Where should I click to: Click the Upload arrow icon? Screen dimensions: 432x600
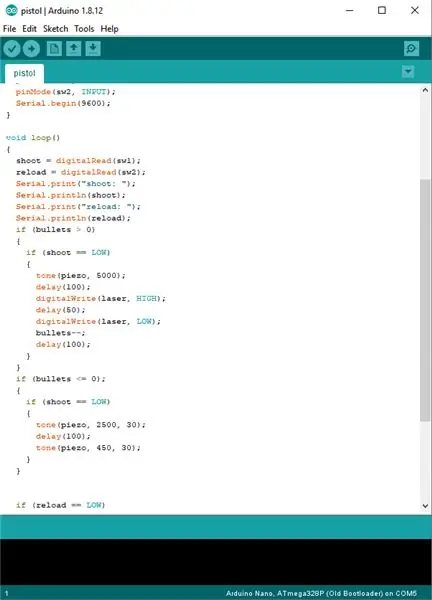point(31,49)
